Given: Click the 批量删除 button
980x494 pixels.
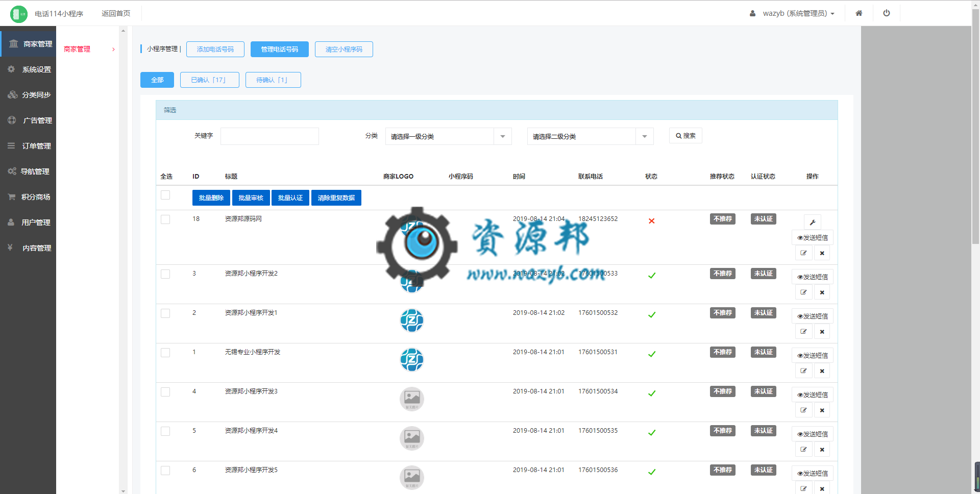Looking at the screenshot, I should tap(211, 198).
